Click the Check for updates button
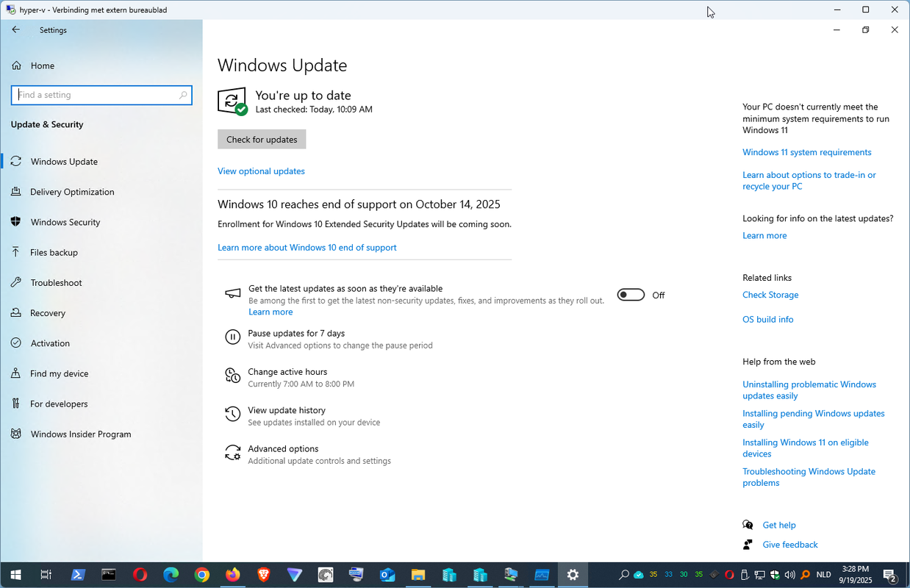 [x=262, y=140]
